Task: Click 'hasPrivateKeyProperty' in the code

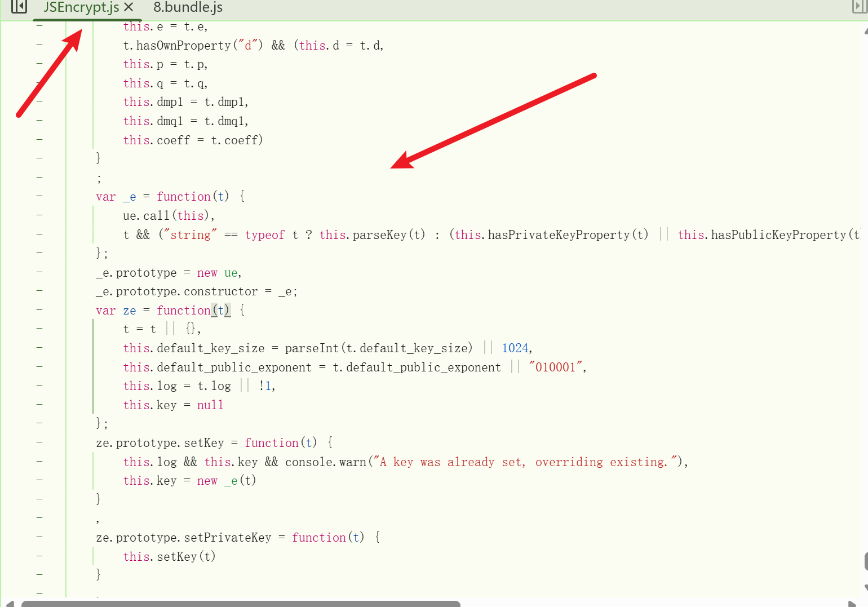Action: click(x=559, y=234)
